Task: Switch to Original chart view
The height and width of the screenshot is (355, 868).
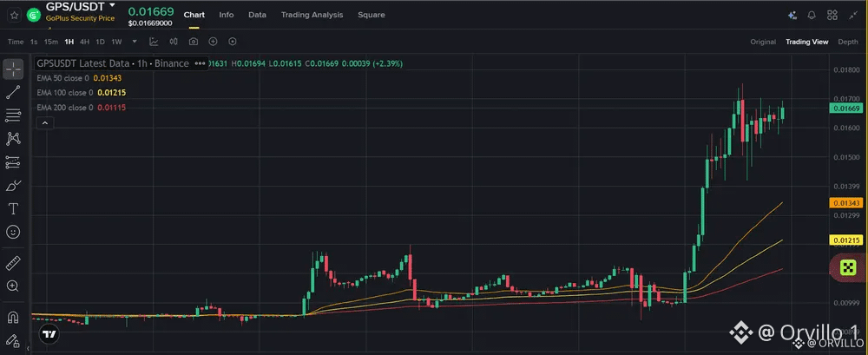Action: pyautogui.click(x=763, y=42)
